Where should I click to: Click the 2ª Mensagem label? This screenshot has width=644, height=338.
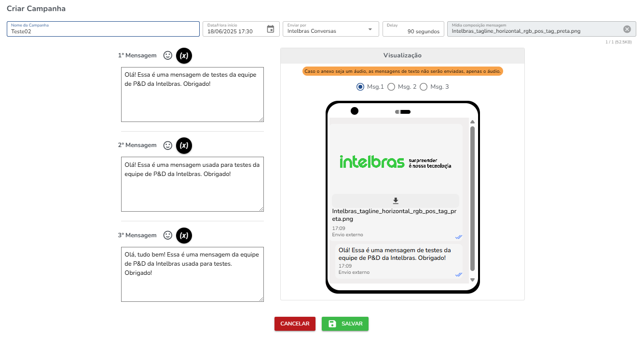coord(137,145)
